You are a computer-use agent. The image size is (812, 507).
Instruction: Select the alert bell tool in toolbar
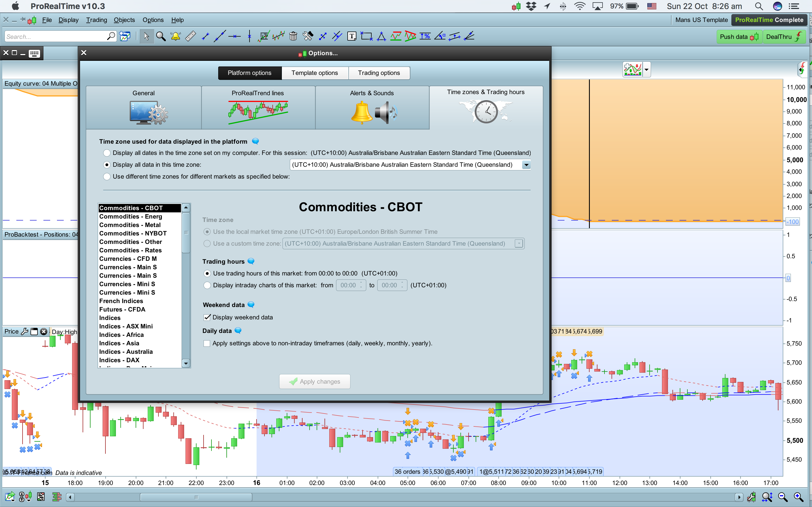[175, 36]
